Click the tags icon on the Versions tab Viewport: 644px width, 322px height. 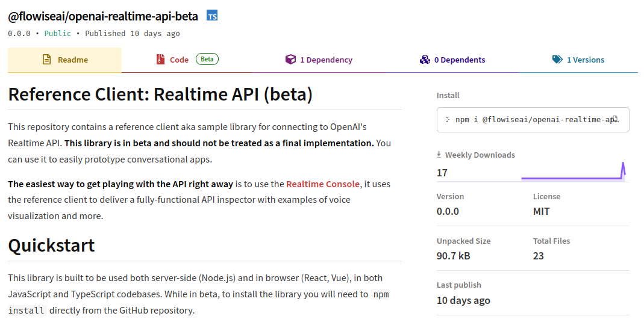click(x=557, y=60)
